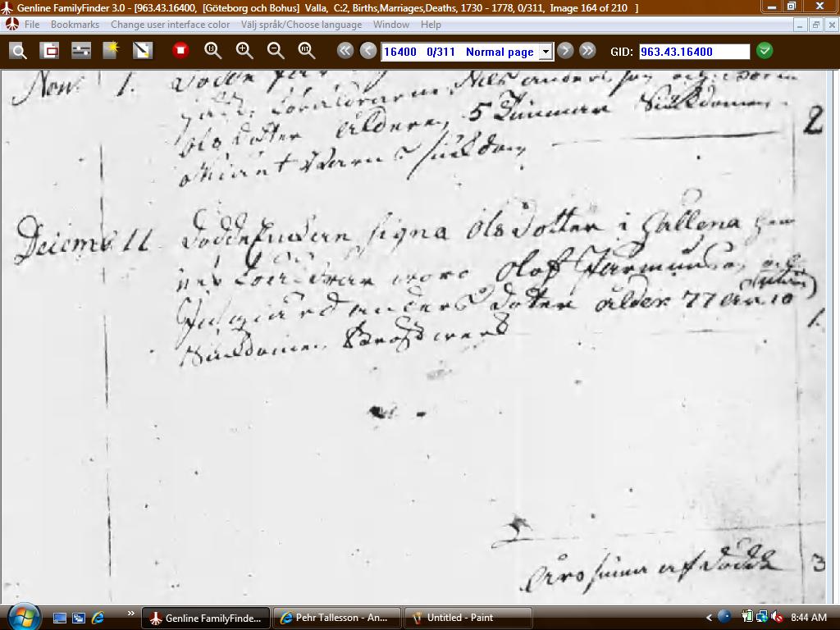Go to next page arrow
Viewport: 840px width, 630px height.
565,51
